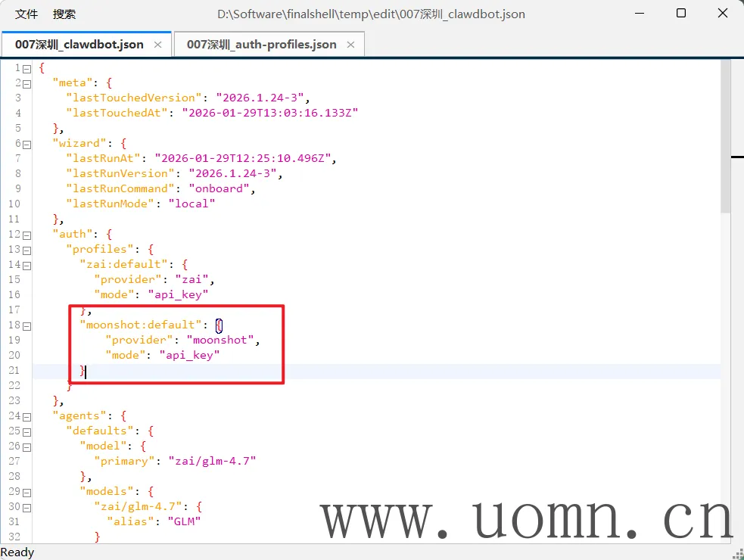Fold the "auth" section on line 12
The image size is (744, 560).
[x=27, y=235]
